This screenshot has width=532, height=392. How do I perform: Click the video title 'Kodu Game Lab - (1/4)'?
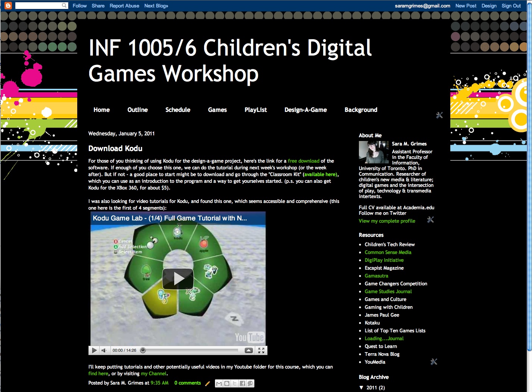(170, 218)
